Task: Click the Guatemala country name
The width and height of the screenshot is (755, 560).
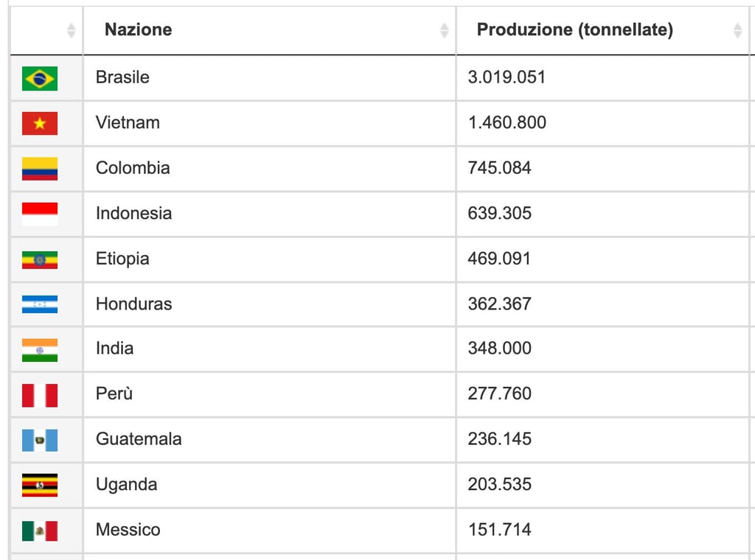Action: click(x=139, y=439)
